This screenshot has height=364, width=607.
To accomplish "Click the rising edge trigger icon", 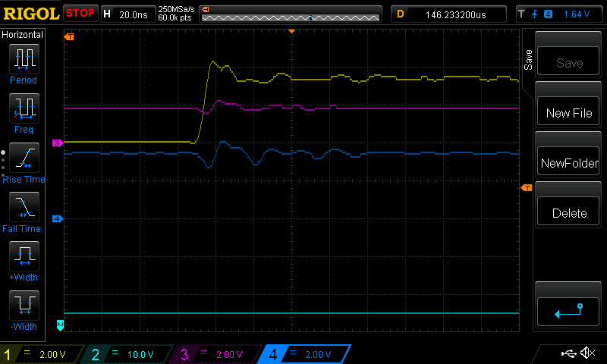I will 535,14.
